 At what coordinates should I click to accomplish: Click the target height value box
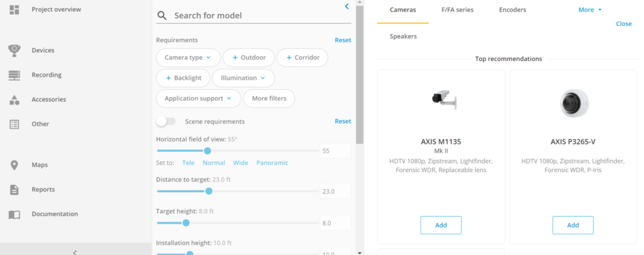336,223
